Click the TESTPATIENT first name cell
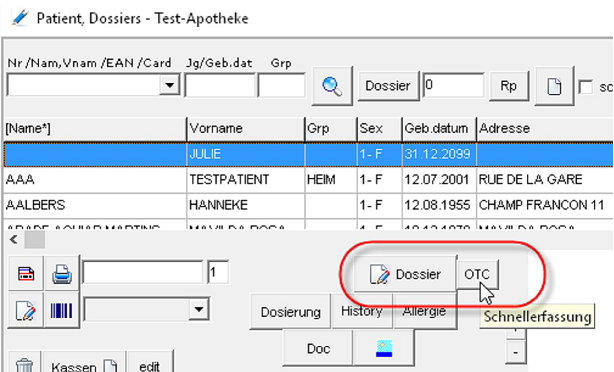 pos(246,180)
